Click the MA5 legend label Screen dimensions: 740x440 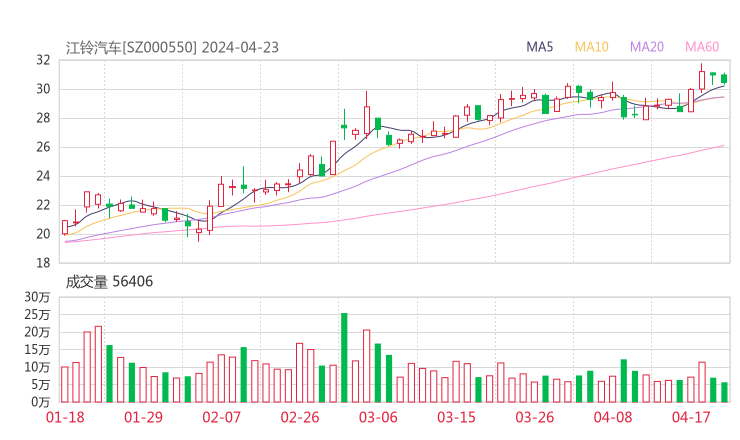coord(539,47)
